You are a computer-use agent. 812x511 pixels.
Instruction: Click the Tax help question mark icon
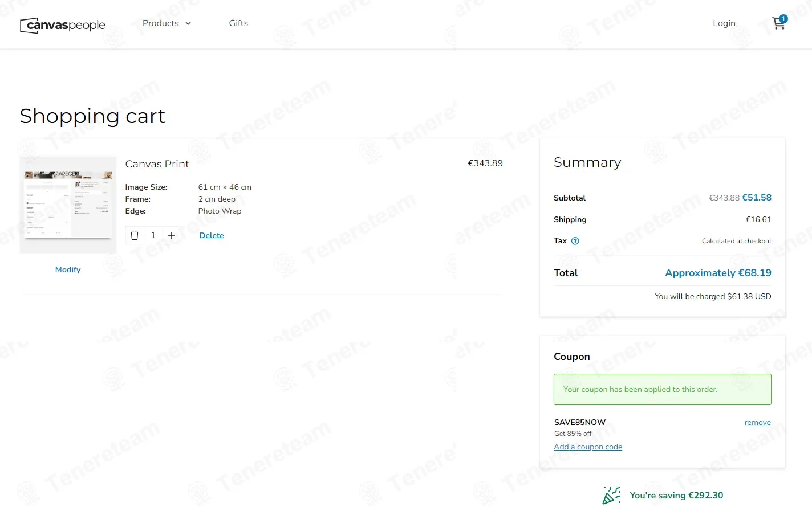point(575,241)
